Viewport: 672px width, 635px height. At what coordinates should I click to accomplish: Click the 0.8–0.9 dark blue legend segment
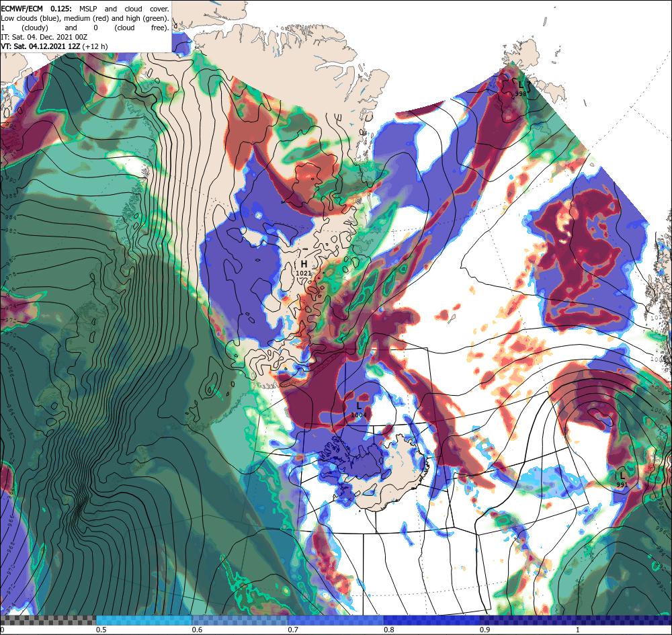coord(432,620)
